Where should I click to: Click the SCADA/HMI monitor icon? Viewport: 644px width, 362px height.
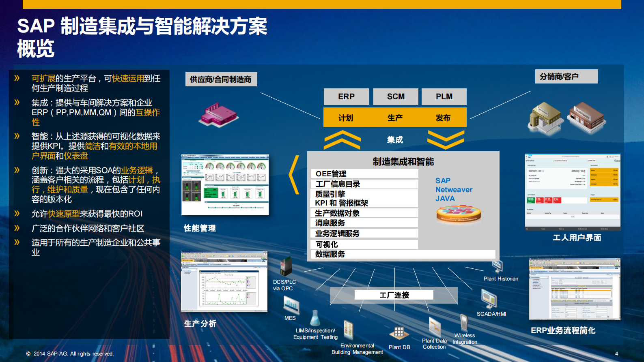[x=489, y=300]
